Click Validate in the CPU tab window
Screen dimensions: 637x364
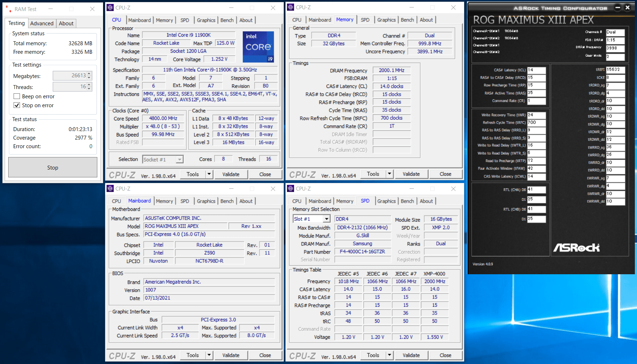click(x=231, y=174)
